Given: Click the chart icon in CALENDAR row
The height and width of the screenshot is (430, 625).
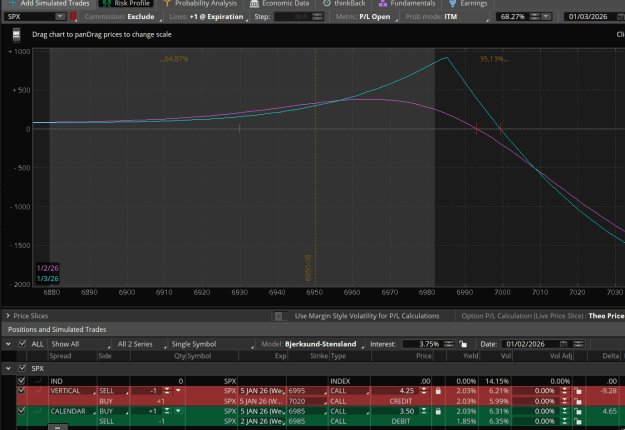Looking at the screenshot, I should [37, 411].
